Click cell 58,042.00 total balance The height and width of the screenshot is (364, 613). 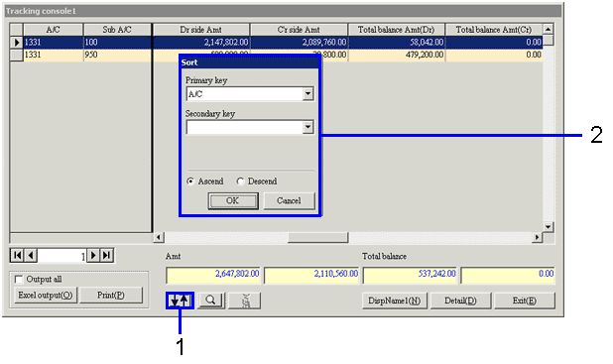[396, 42]
